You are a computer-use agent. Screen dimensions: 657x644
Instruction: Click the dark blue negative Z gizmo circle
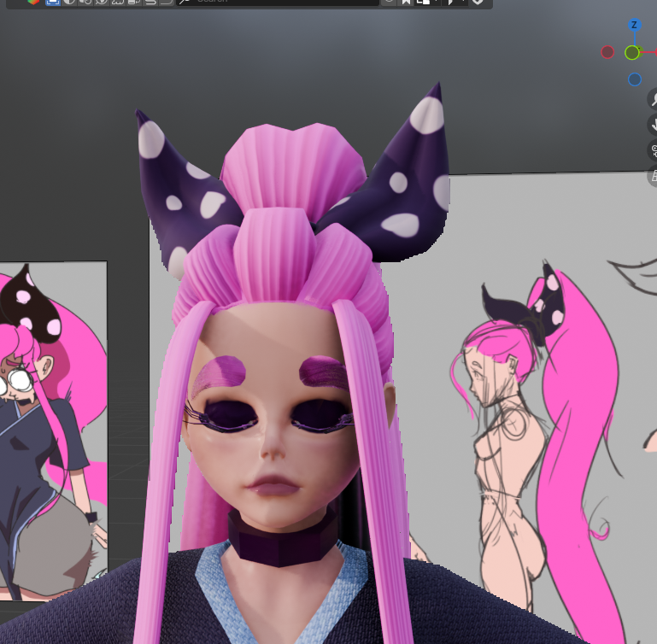tap(635, 79)
